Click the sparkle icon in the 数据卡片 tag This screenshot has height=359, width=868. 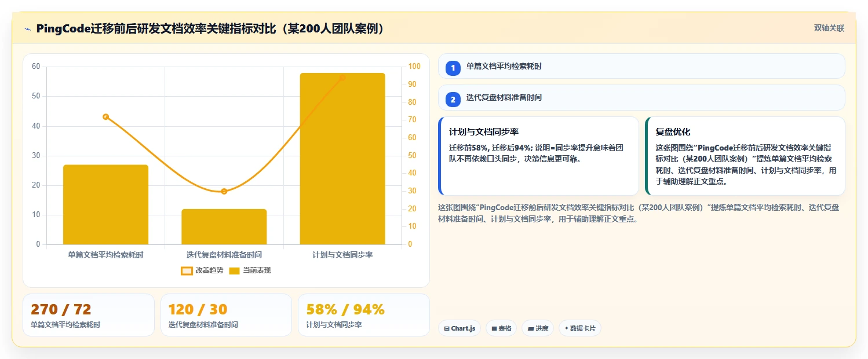coord(567,328)
